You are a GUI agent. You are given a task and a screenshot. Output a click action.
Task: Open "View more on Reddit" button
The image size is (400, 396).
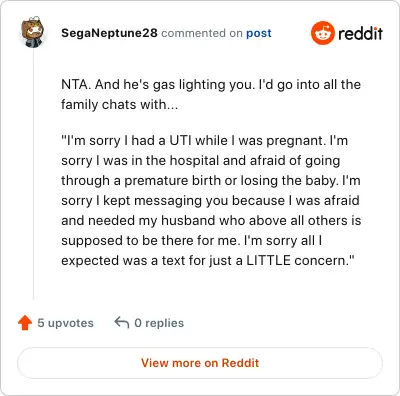pos(200,363)
